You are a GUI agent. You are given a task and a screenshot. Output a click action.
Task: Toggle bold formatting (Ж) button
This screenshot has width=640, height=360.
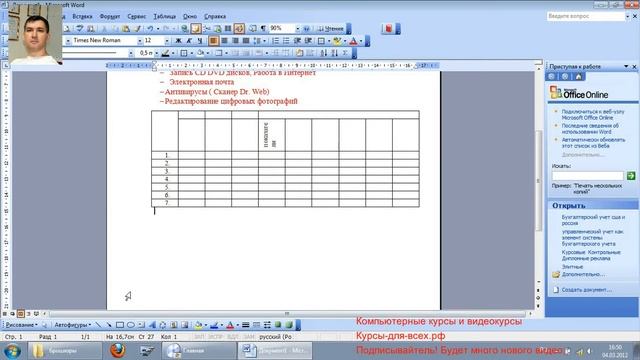tap(178, 41)
